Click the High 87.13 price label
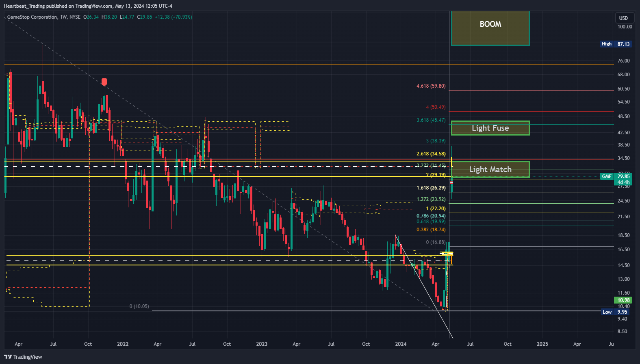The width and height of the screenshot is (640, 364). click(616, 44)
